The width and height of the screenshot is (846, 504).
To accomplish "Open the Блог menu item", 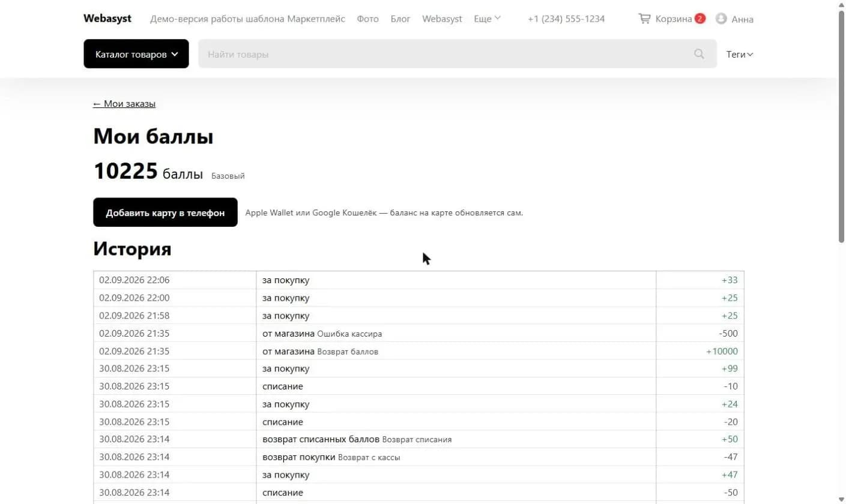I will pos(400,19).
